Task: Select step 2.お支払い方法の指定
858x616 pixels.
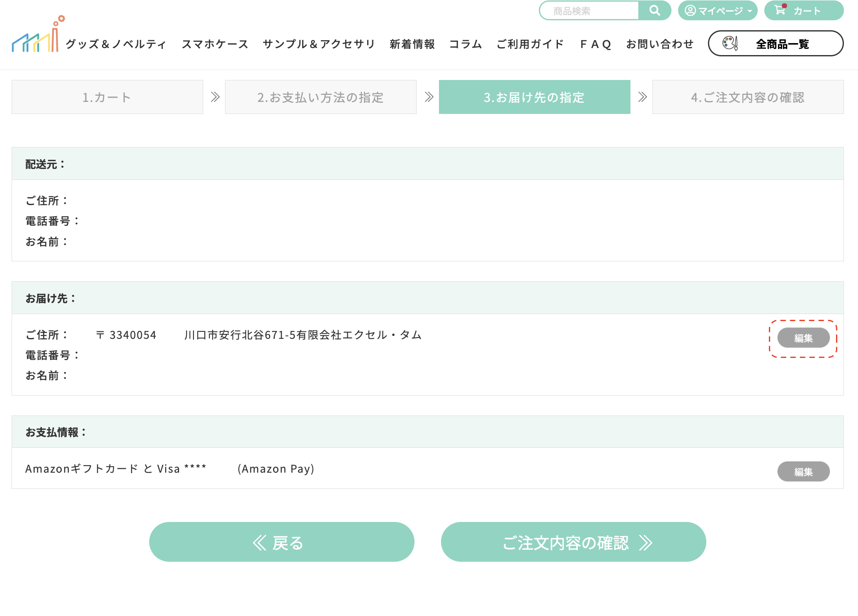Action: coord(321,97)
